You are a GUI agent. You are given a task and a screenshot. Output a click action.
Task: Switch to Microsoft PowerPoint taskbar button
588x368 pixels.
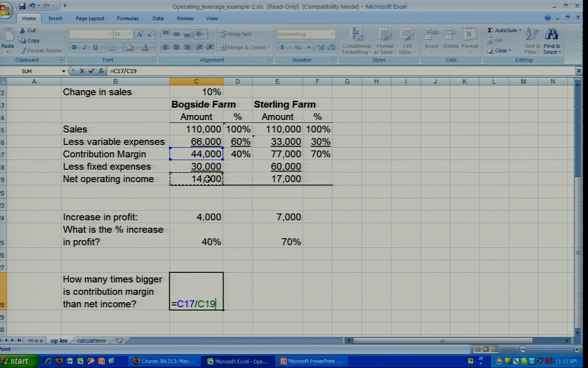tap(311, 361)
